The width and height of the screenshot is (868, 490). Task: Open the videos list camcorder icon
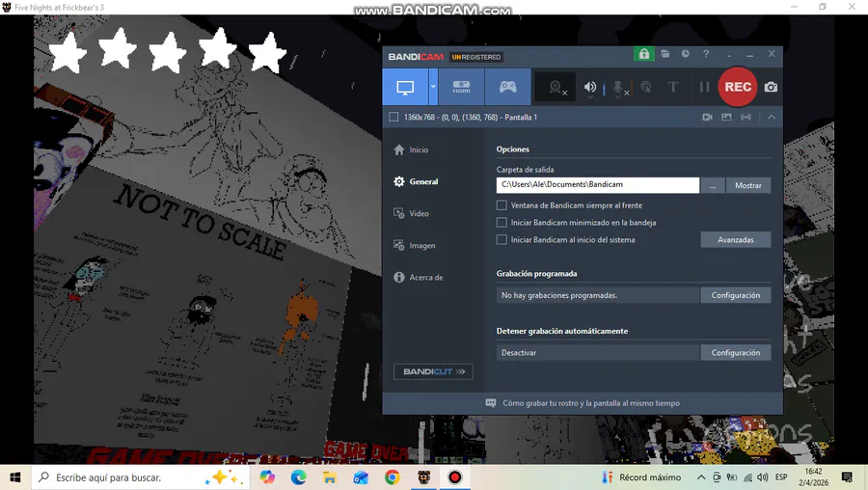coord(707,118)
